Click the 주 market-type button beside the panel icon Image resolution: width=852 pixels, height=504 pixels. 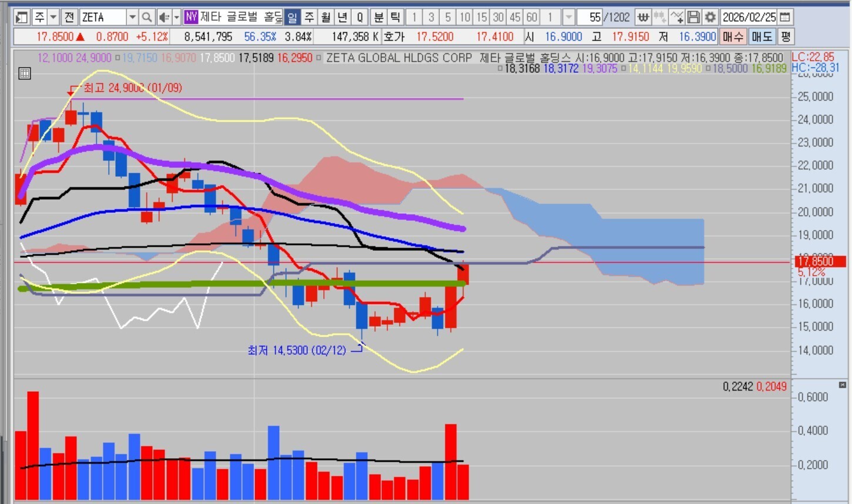tap(39, 17)
